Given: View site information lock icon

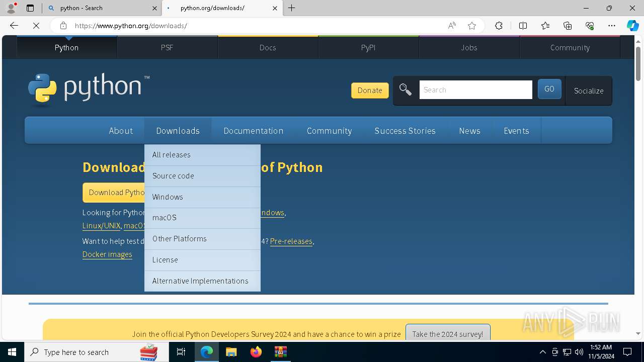Looking at the screenshot, I should tap(63, 26).
